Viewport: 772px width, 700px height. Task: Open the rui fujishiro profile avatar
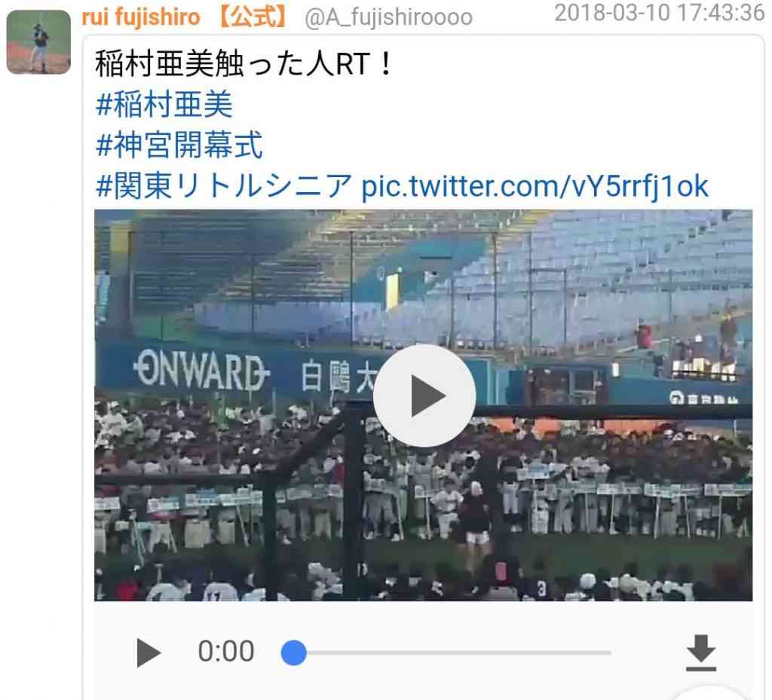tap(38, 41)
